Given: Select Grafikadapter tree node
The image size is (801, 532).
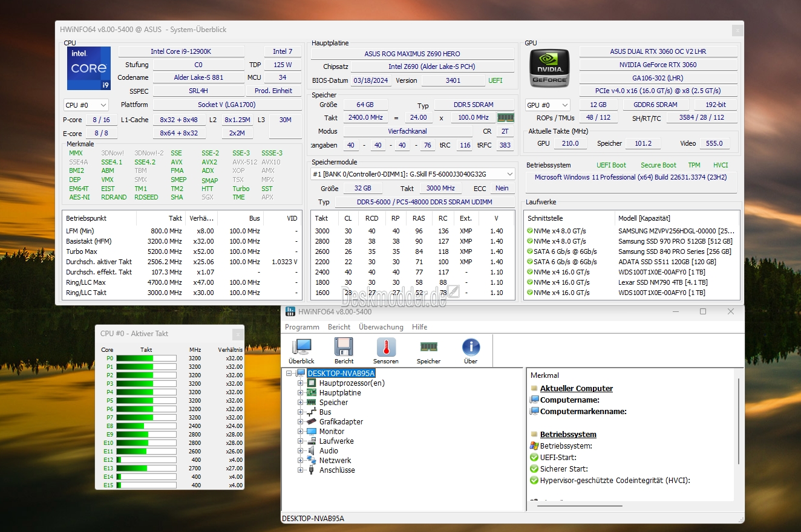Looking at the screenshot, I should pos(341,422).
